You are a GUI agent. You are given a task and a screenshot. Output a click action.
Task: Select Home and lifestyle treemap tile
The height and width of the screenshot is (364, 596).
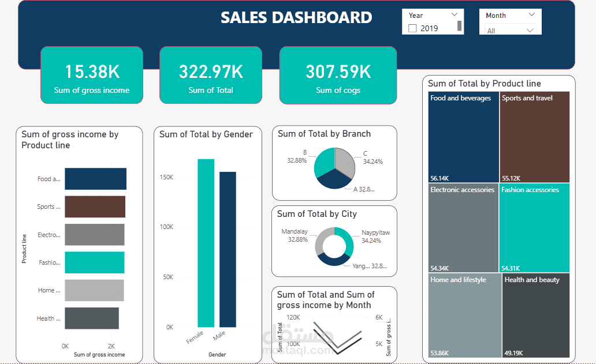pos(465,315)
